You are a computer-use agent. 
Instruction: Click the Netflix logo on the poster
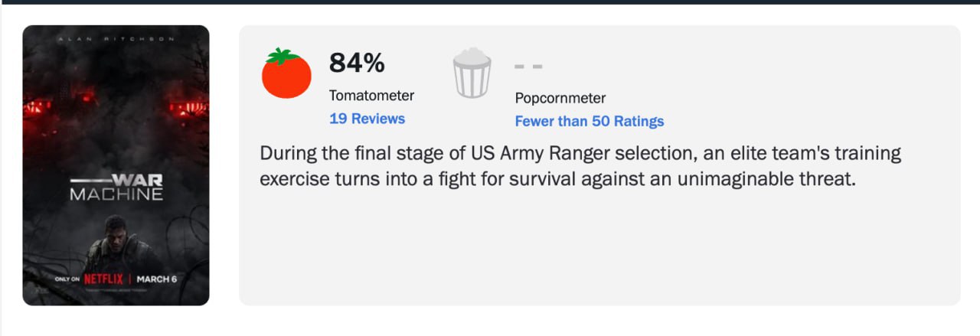[x=103, y=279]
